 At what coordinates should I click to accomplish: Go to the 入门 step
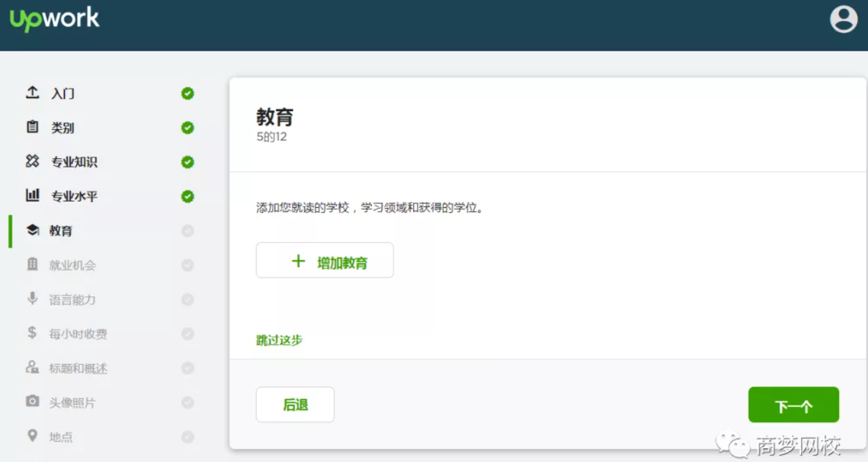63,94
